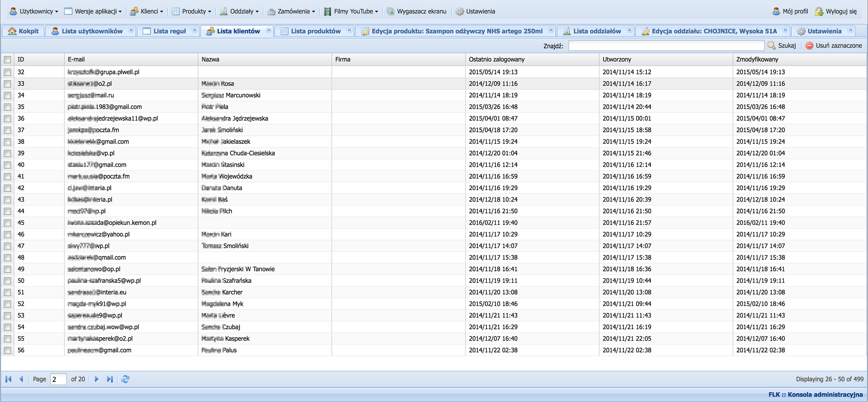Switch to the Lista oddziałów tab

click(x=596, y=31)
